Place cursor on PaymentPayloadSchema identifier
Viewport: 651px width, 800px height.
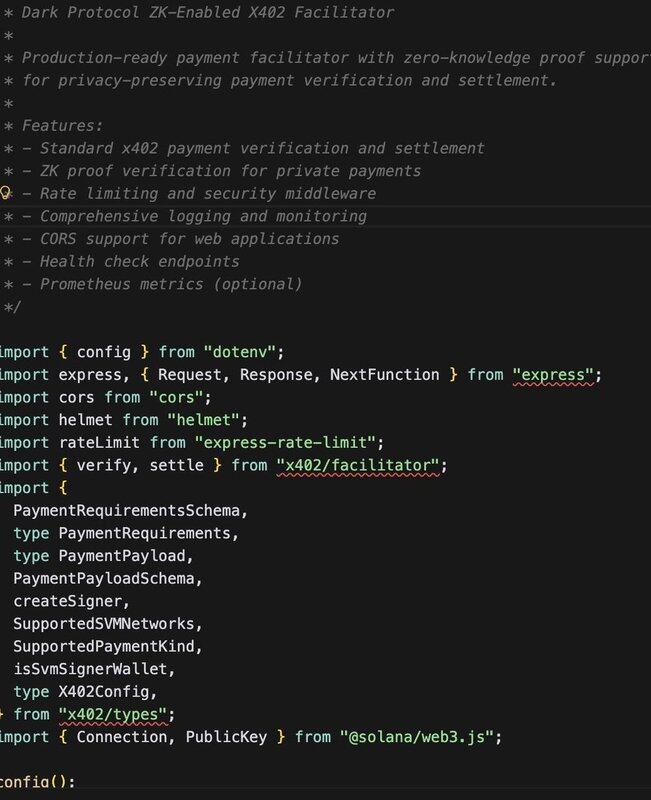107,578
